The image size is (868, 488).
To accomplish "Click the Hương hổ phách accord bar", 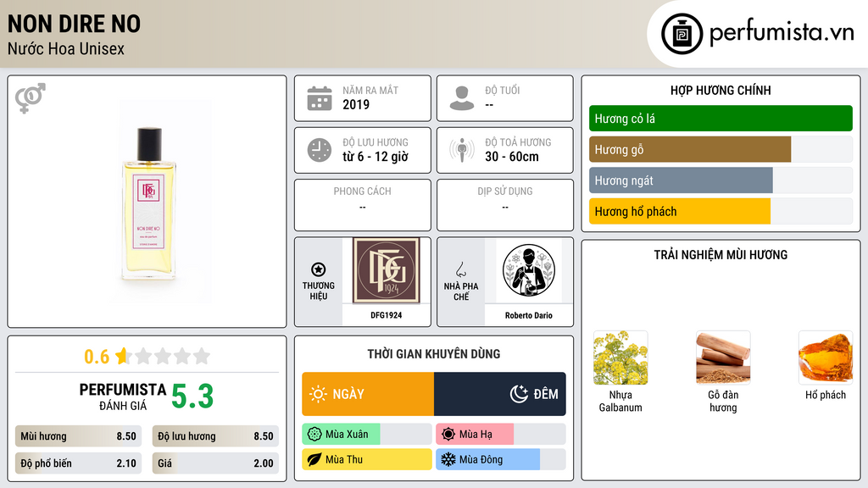I will coord(721,211).
